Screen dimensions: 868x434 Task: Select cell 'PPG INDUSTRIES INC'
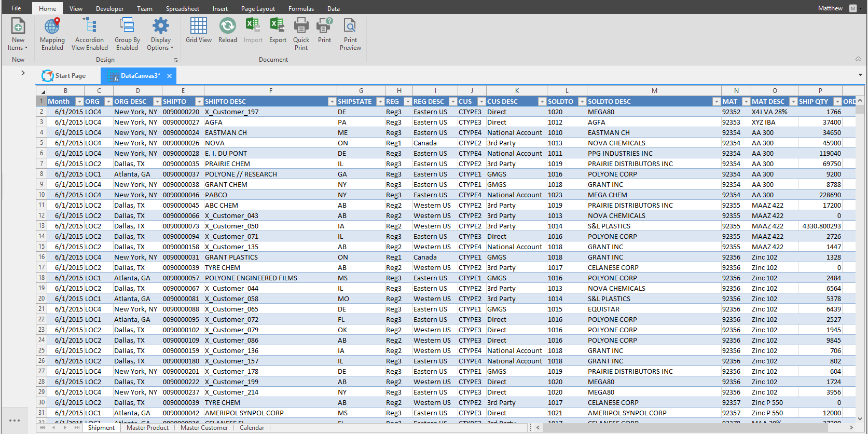(x=654, y=153)
